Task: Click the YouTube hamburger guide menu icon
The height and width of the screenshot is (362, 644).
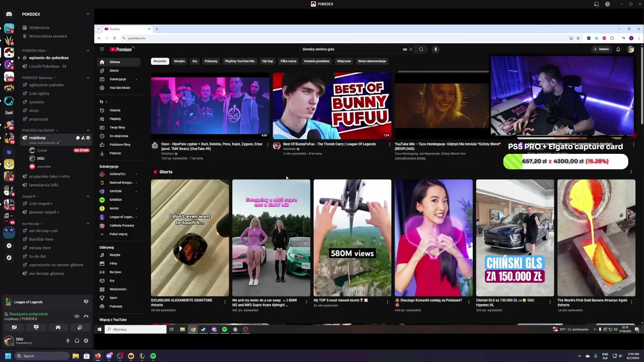Action: coord(102,49)
